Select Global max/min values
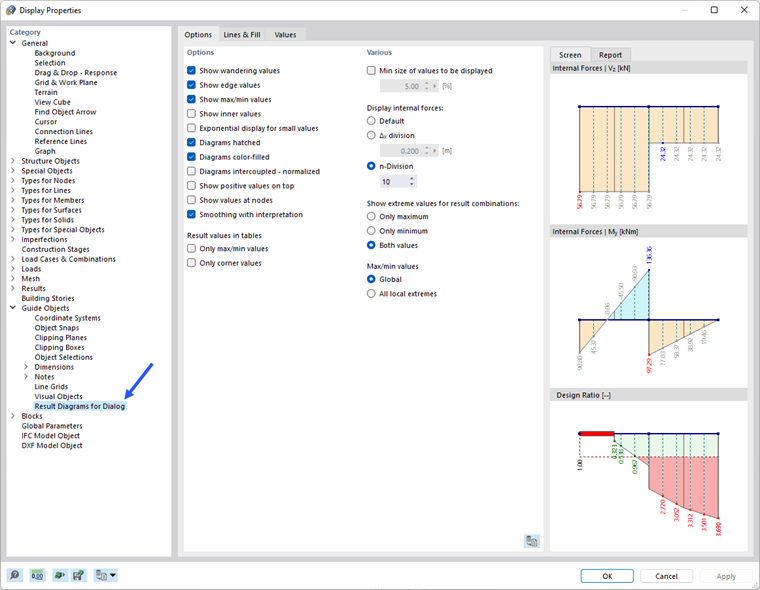This screenshot has height=590, width=760. point(371,279)
